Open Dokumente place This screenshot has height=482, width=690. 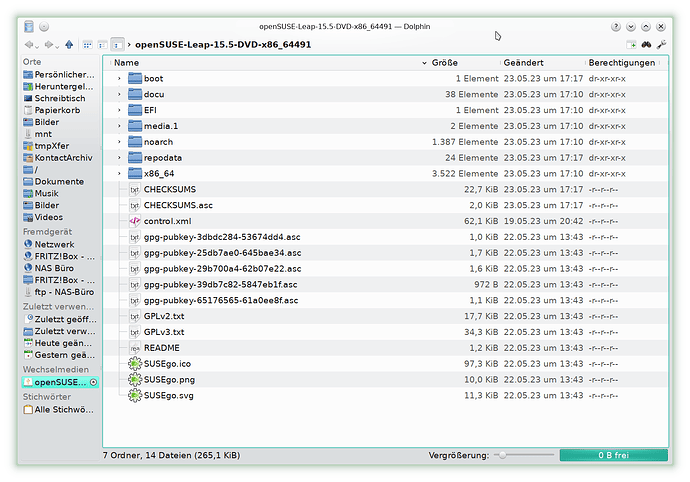point(60,181)
